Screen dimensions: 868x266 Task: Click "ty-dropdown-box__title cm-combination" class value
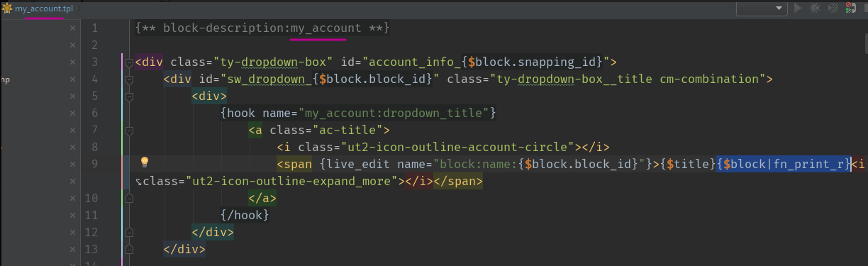625,79
